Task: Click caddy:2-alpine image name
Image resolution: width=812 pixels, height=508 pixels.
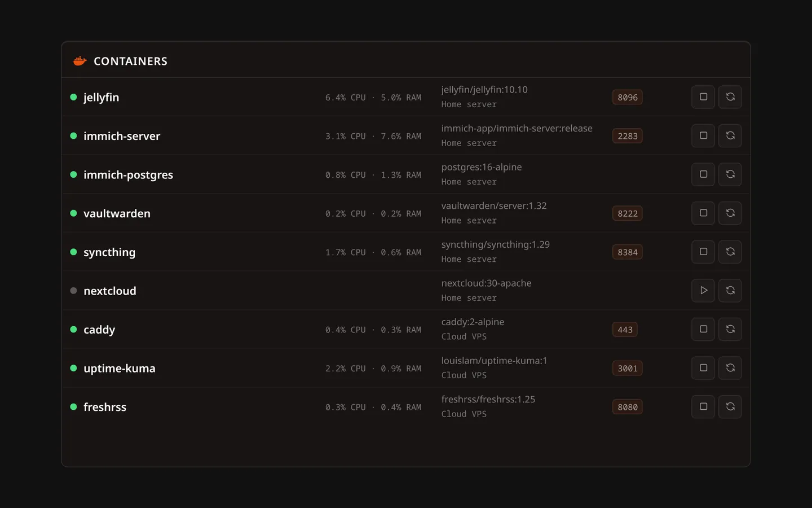Action: pyautogui.click(x=473, y=322)
